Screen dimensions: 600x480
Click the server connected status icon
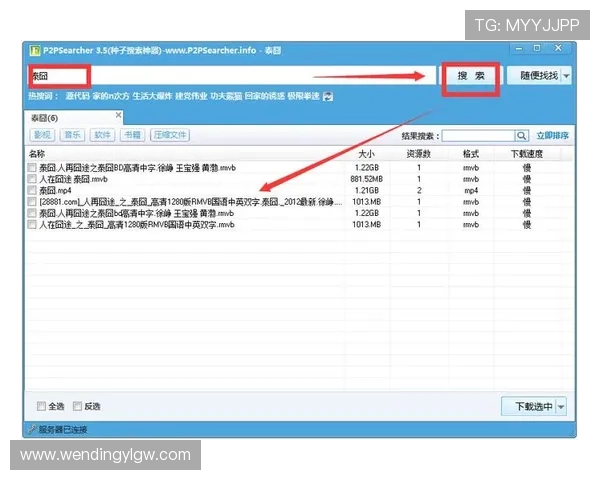(x=32, y=429)
